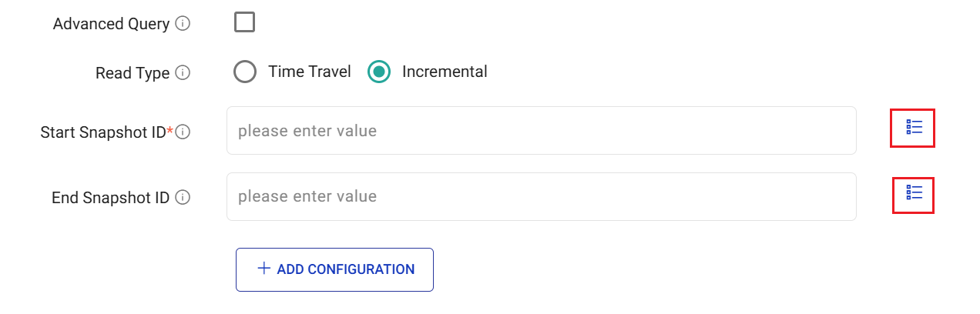980x314 pixels.
Task: Focus the Start Snapshot ID input field
Action: 541,131
